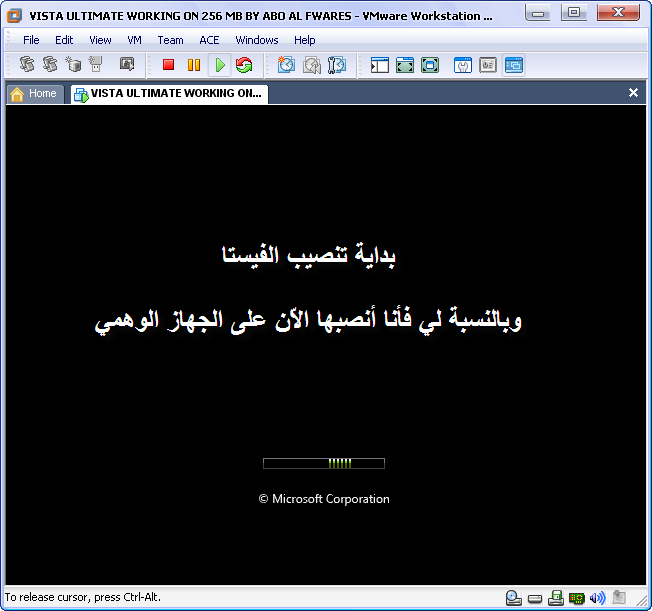Maximize the VMware Workstation window
The image size is (652, 611).
[574, 13]
